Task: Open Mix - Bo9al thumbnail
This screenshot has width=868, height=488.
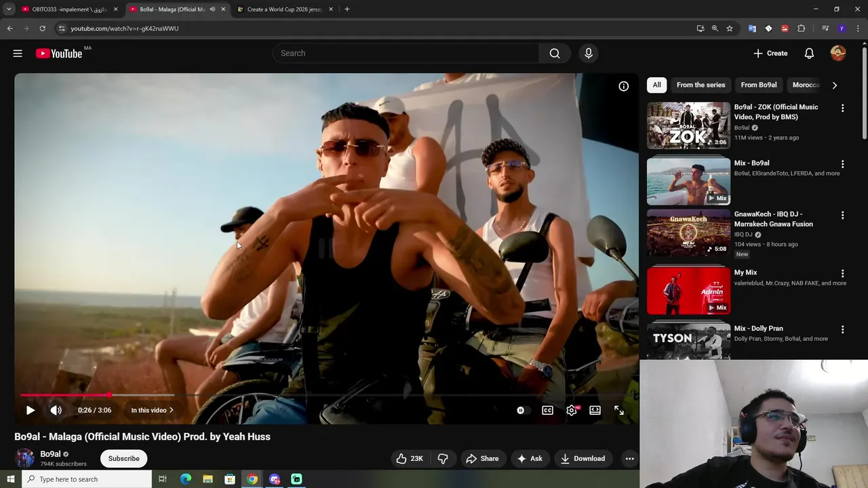Action: pyautogui.click(x=688, y=182)
